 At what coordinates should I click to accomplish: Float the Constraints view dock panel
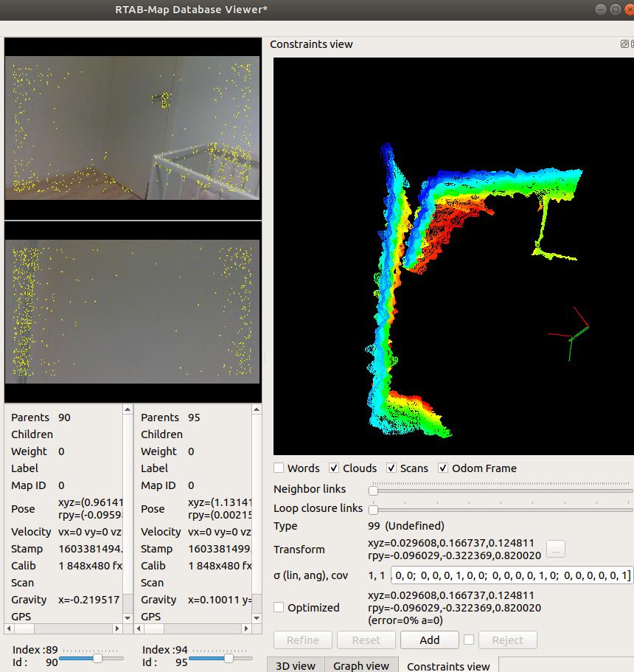coord(624,44)
